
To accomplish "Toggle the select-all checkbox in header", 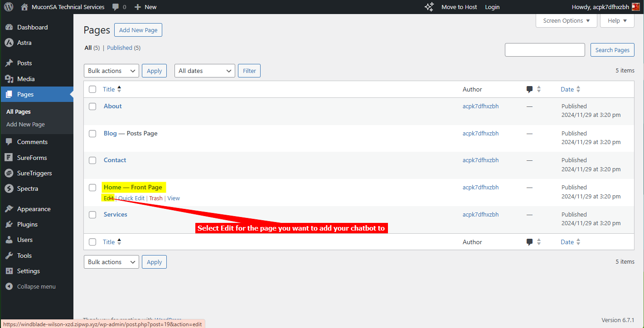I will (92, 89).
